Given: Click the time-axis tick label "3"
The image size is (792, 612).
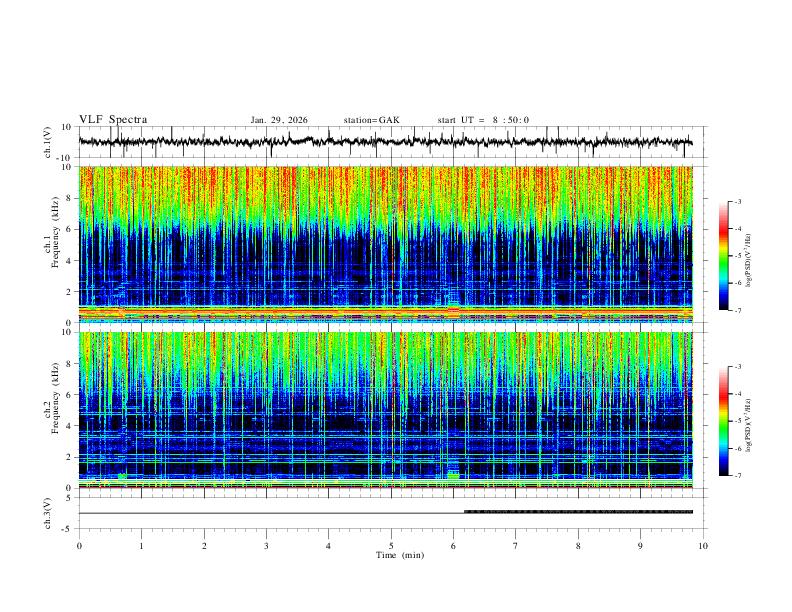Looking at the screenshot, I should coord(266,546).
